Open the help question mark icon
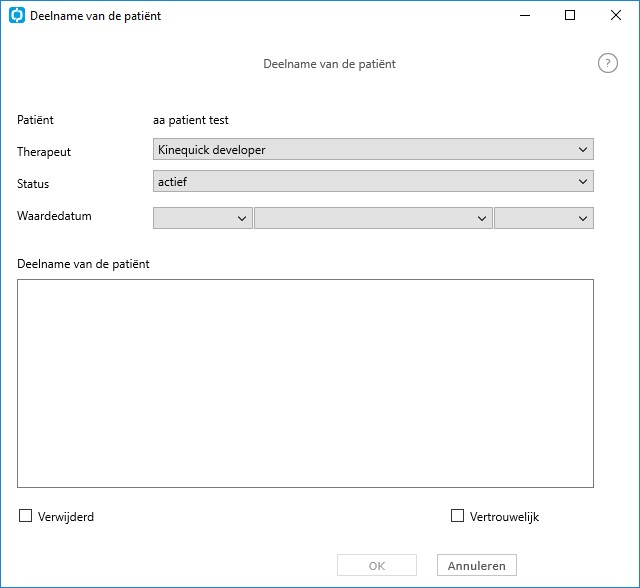Viewport: 640px width, 588px height. pos(608,64)
